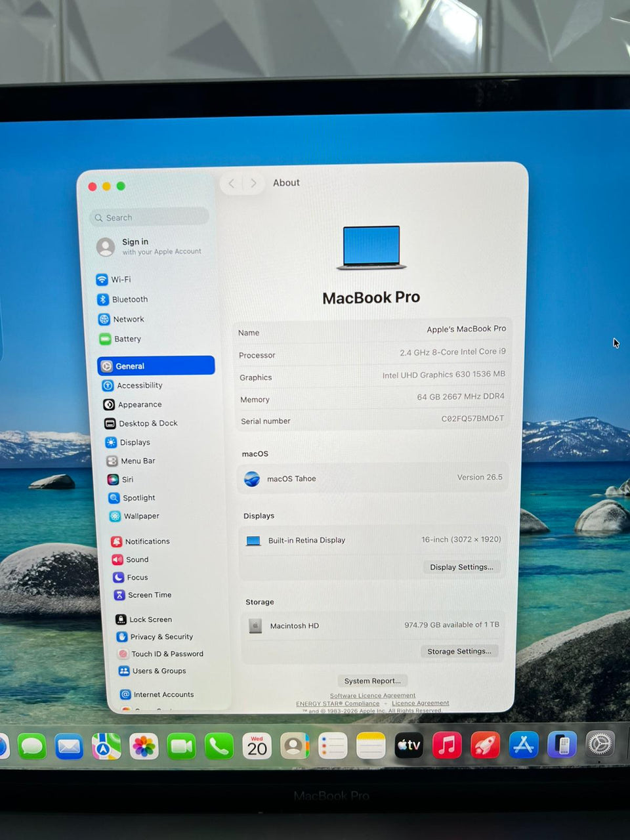Screen dimensions: 630x840
Task: Open Apple TV from the Dock
Action: [x=408, y=745]
